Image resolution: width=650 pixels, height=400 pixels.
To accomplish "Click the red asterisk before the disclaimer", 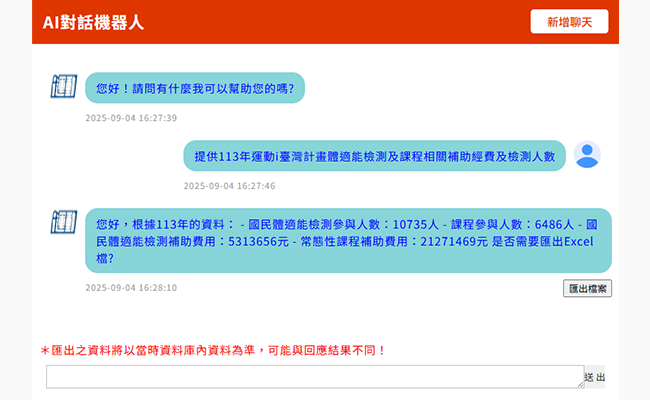I will coord(45,351).
